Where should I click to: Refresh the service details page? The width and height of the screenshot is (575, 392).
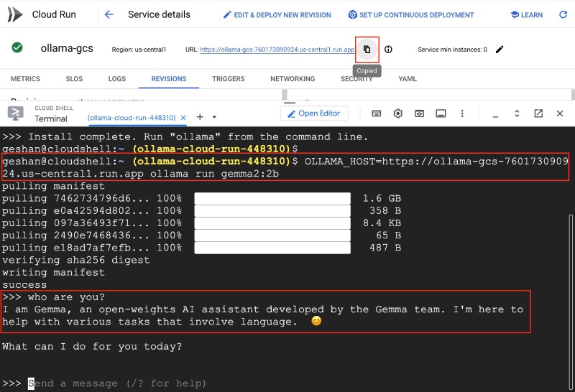coord(563,14)
